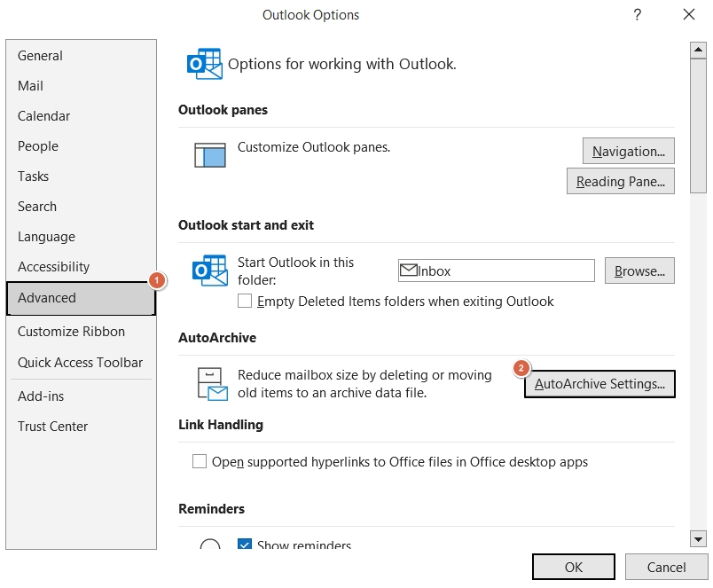Click the Inbox start folder field
Viewport: 713px width, 588px height.
(x=496, y=270)
